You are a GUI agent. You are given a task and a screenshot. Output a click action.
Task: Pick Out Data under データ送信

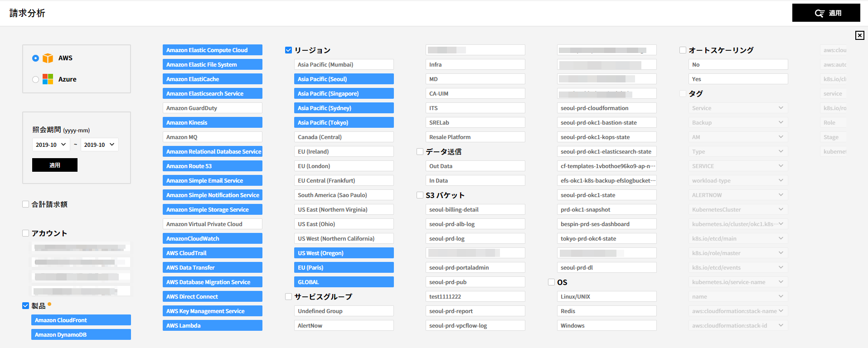[x=475, y=166]
